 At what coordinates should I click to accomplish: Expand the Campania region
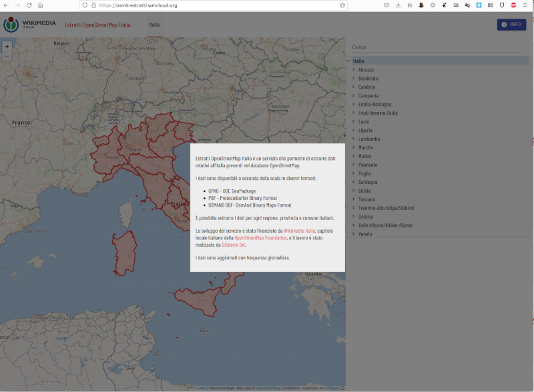pyautogui.click(x=354, y=95)
